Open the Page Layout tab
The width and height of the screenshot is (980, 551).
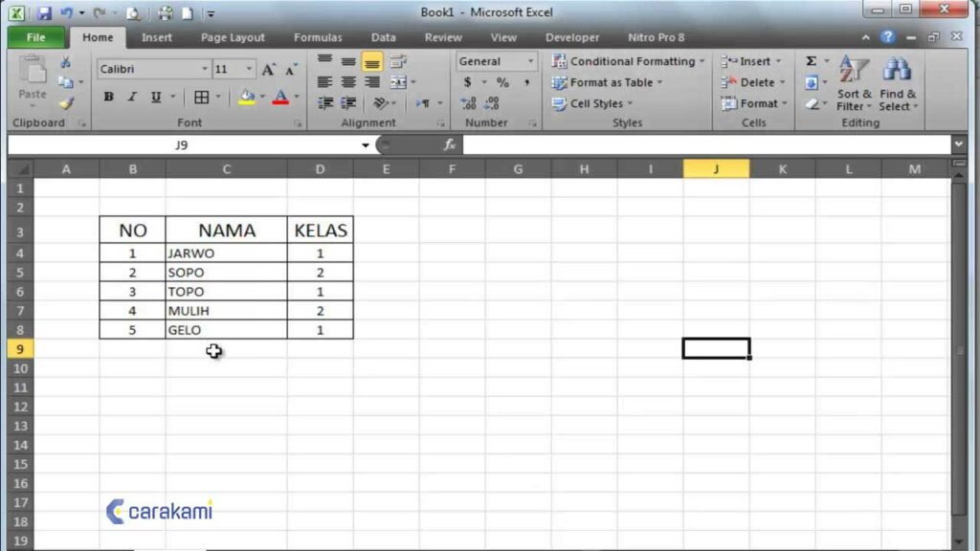(x=233, y=37)
